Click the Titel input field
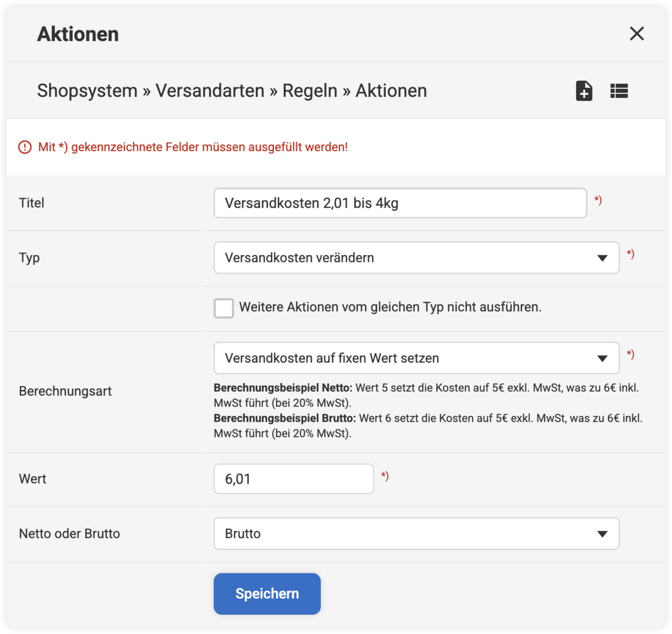Viewport: 672px width, 634px height. click(400, 203)
